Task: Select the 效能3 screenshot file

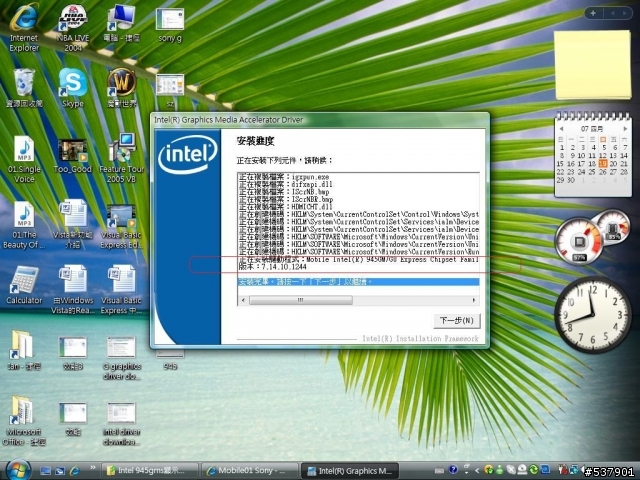Action: pyautogui.click(x=73, y=353)
